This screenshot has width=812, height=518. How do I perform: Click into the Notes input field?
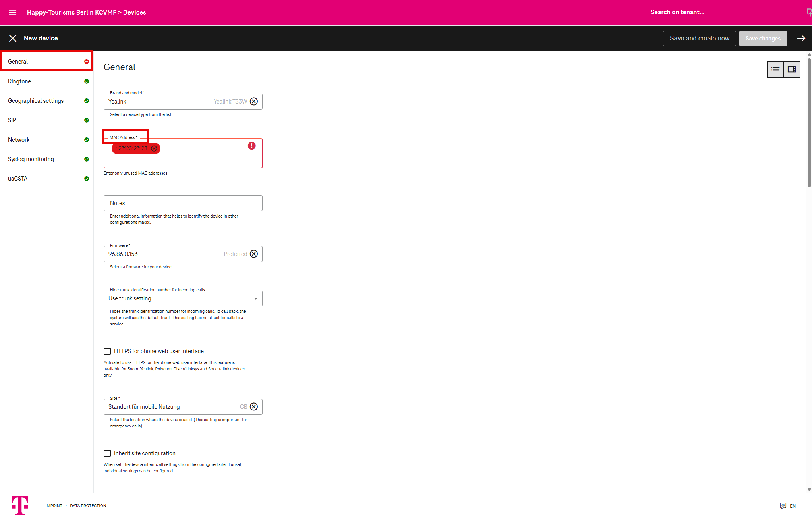tap(183, 203)
